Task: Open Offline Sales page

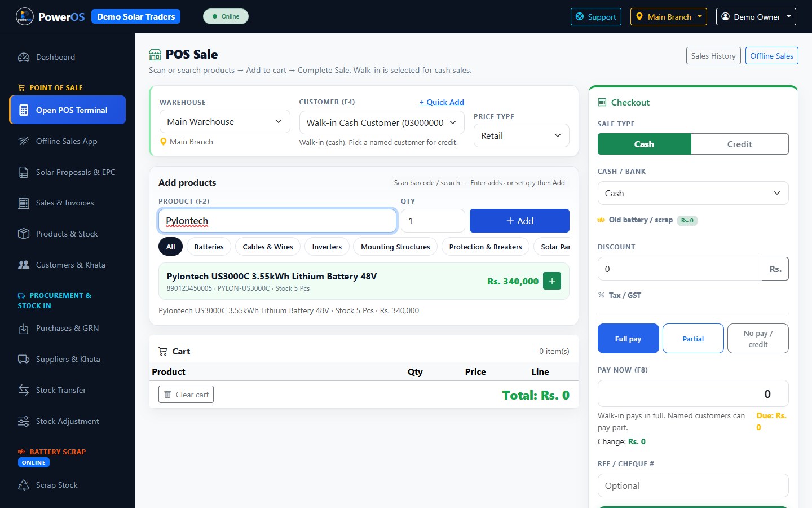Action: (772, 56)
